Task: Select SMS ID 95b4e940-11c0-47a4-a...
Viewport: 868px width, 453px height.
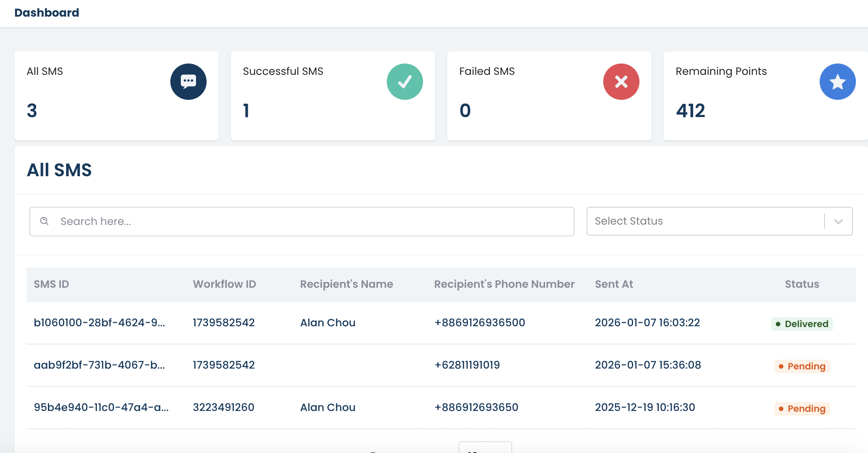Action: (101, 407)
